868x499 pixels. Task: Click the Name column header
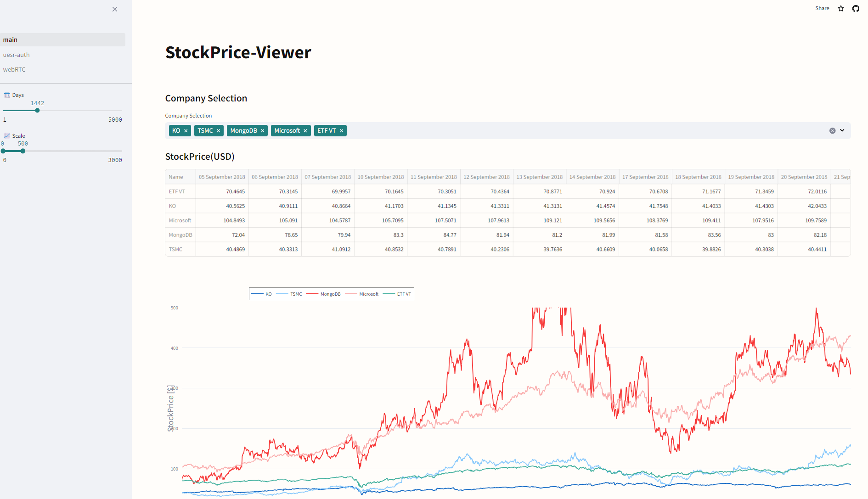180,177
